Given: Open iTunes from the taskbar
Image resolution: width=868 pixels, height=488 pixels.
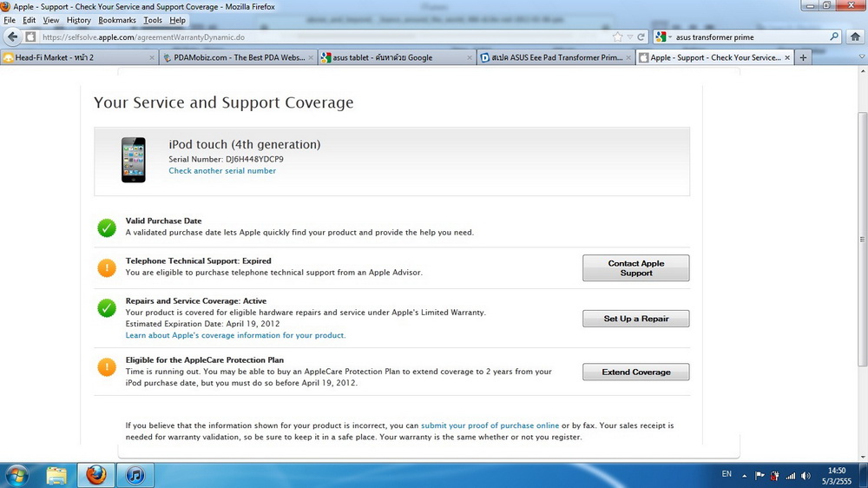Looking at the screenshot, I should pos(135,475).
